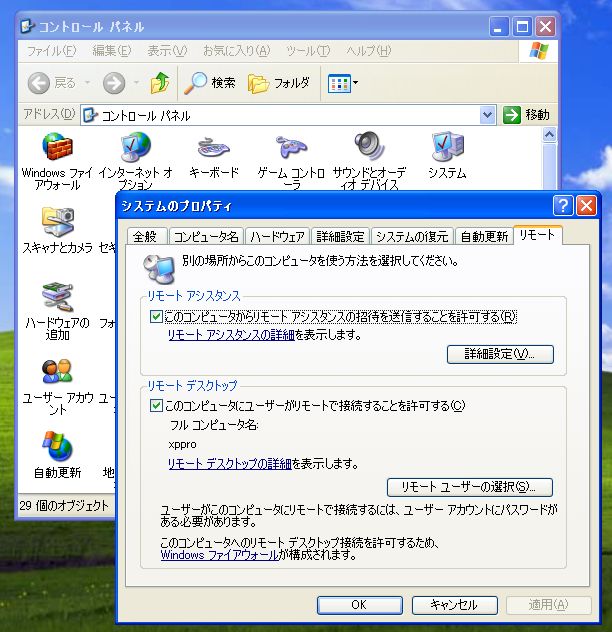
Task: Switch to the ハードウェア tab
Action: (x=277, y=237)
